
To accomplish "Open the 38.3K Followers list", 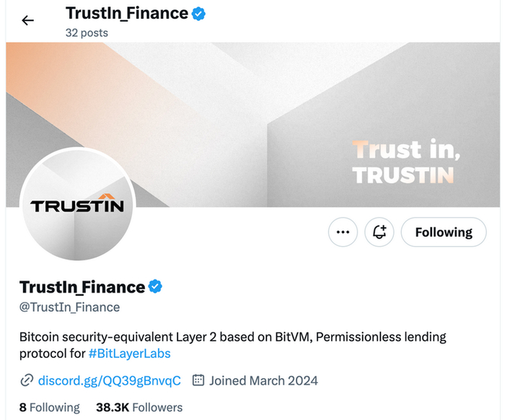I will point(139,407).
